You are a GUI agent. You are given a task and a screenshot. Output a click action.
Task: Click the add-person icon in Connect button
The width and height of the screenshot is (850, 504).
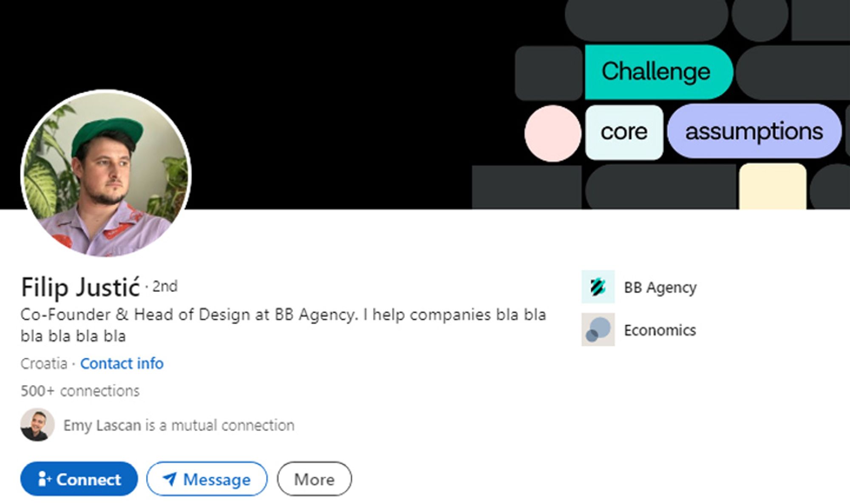[x=44, y=479]
